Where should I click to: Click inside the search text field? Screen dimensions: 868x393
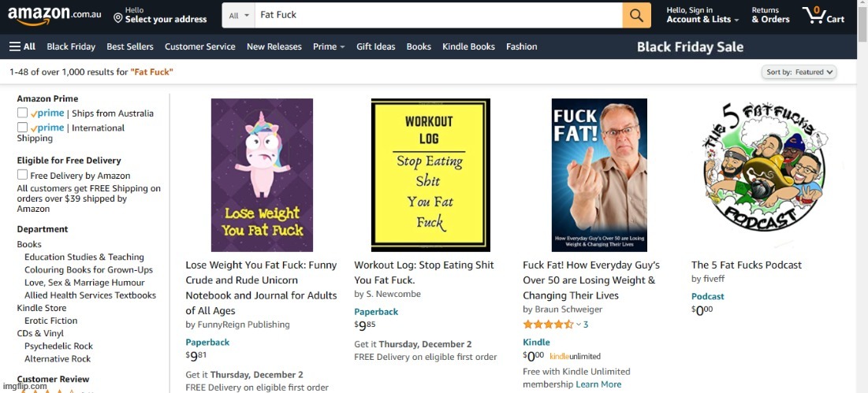click(438, 16)
